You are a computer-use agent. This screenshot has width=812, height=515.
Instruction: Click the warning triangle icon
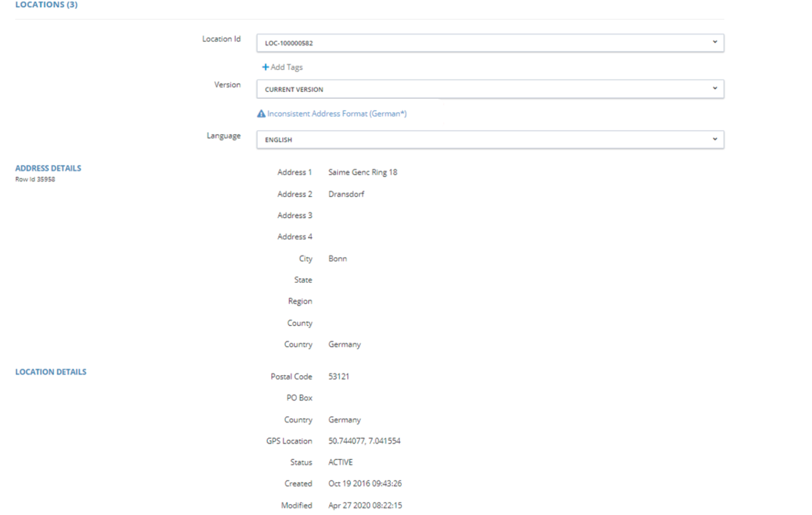pos(261,114)
